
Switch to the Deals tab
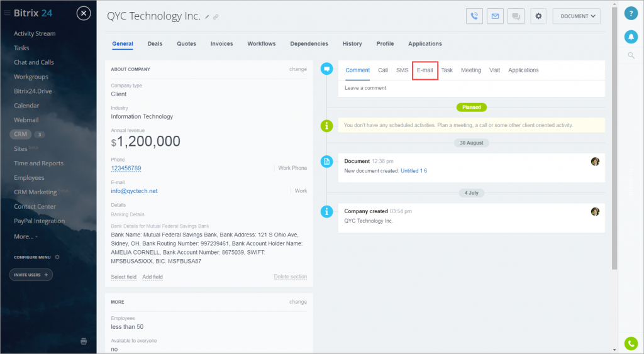tap(155, 43)
